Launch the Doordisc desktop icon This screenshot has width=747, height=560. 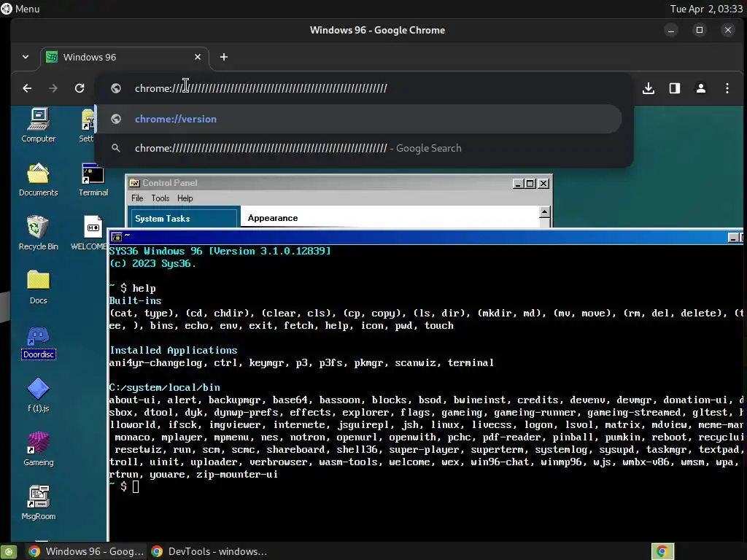38,342
